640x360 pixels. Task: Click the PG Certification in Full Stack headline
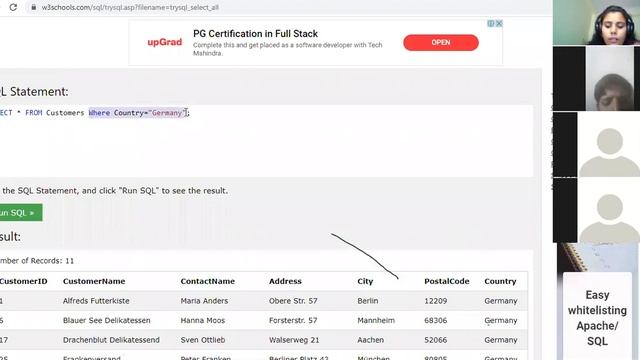tap(256, 33)
